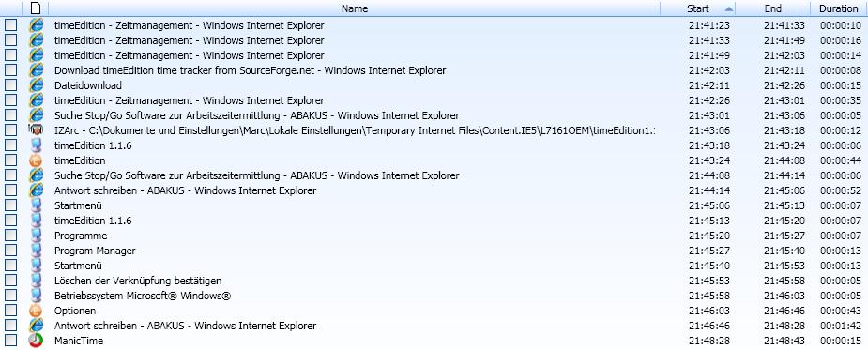Image resolution: width=868 pixels, height=350 pixels.
Task: Toggle checkbox of Löschen der Verknüpfung bestätigen
Action: pyautogui.click(x=10, y=281)
